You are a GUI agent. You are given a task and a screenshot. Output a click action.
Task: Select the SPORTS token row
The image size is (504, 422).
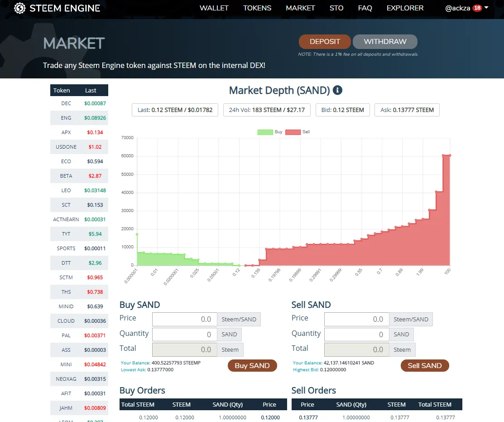(79, 248)
